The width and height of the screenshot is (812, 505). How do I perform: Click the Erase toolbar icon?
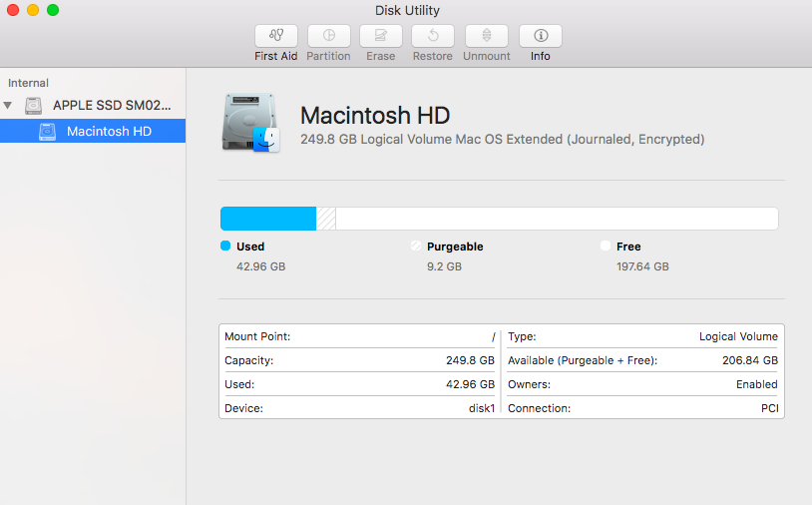coord(381,36)
